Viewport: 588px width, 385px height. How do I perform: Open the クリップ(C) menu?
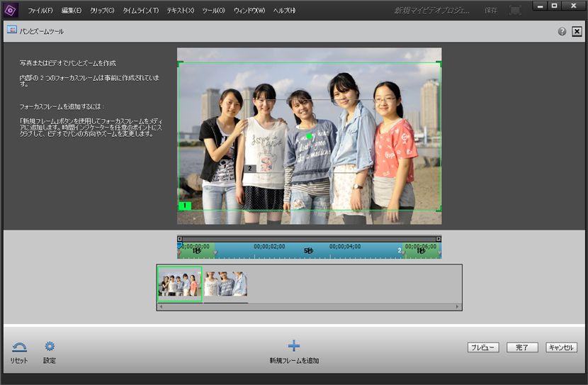click(x=102, y=11)
